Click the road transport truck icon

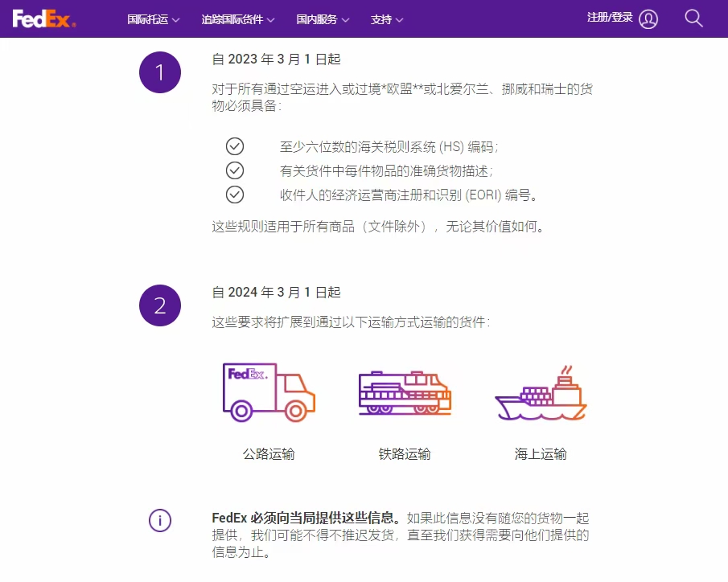(269, 392)
